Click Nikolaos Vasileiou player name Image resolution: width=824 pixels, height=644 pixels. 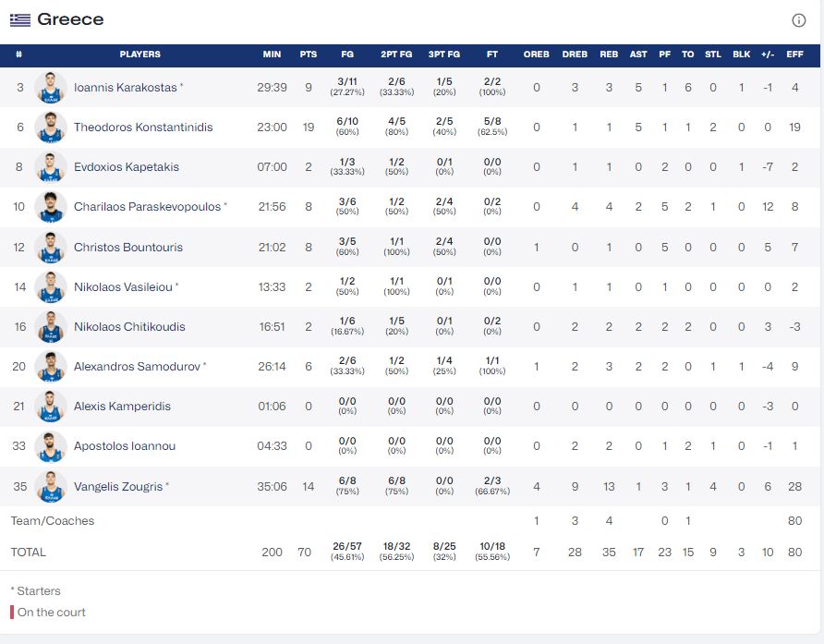point(123,287)
